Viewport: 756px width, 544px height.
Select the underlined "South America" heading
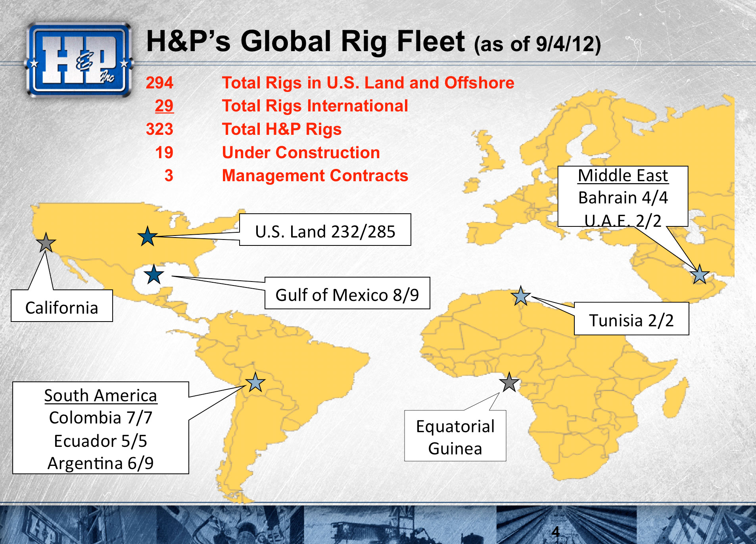click(101, 396)
